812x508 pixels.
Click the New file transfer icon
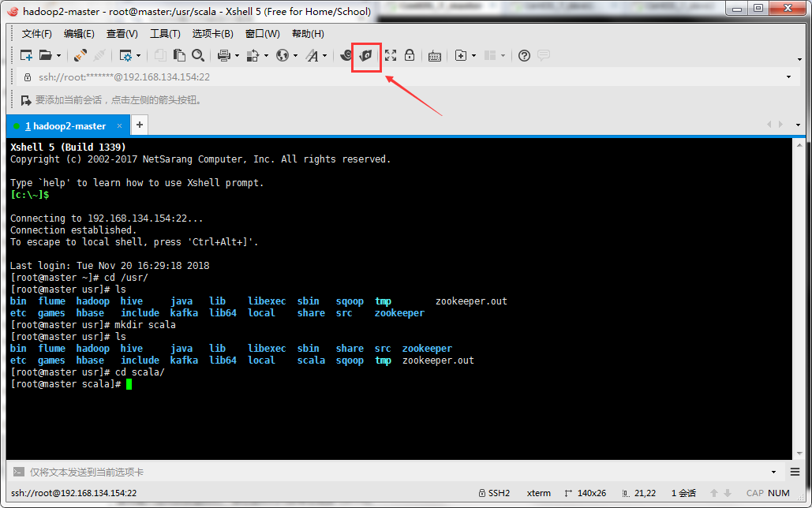[x=366, y=55]
